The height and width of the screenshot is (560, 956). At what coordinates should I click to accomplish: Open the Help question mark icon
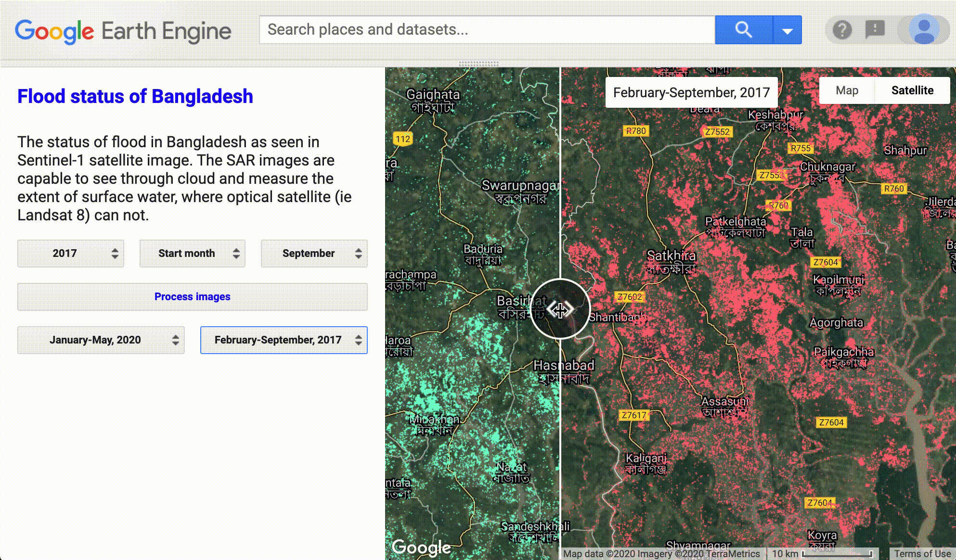coord(842,30)
